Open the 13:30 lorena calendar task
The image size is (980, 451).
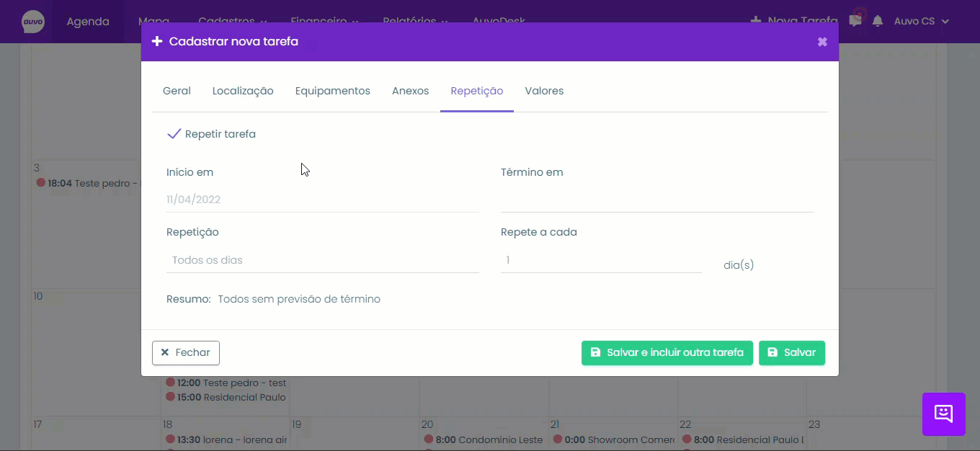[x=226, y=439]
